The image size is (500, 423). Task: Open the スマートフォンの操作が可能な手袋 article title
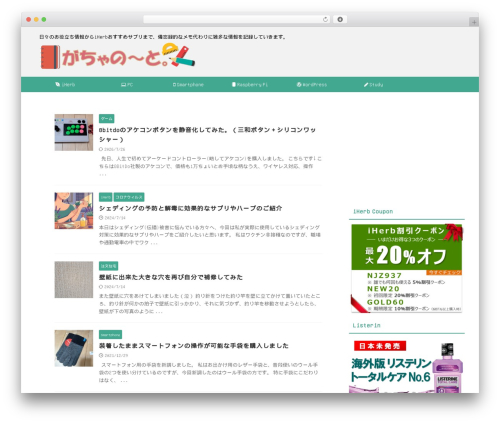pos(194,346)
